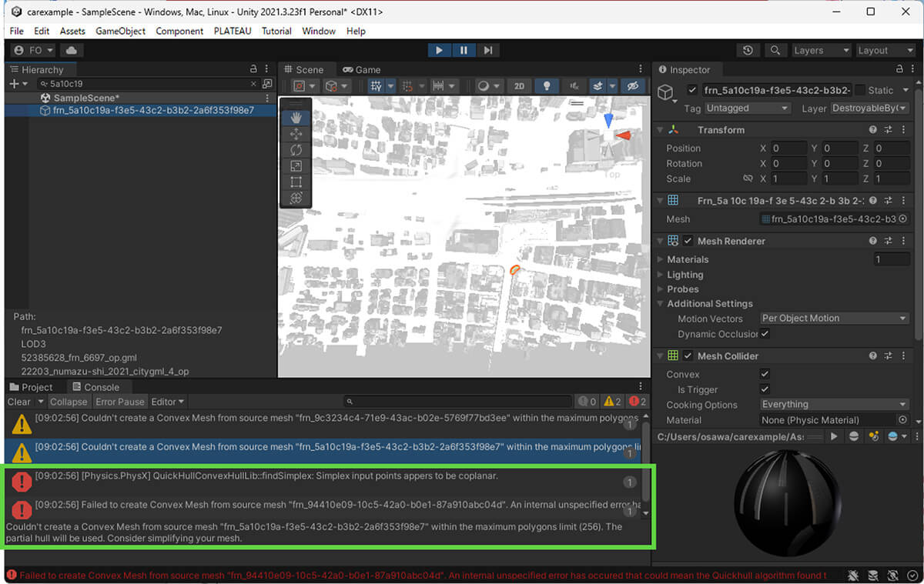The width and height of the screenshot is (924, 584).
Task: Uncheck the Is Trigger checkbox
Action: click(765, 390)
